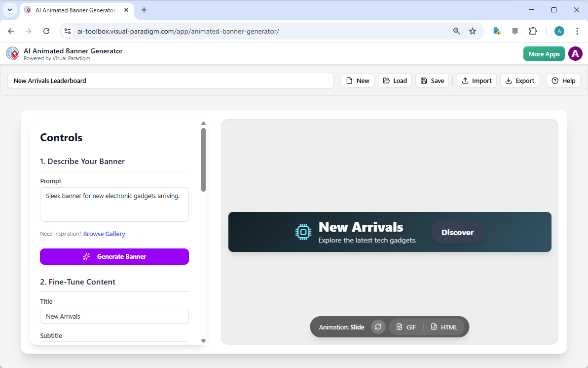Click the Visual Paradigm logo
Image resolution: width=588 pixels, height=368 pixels.
(12, 53)
